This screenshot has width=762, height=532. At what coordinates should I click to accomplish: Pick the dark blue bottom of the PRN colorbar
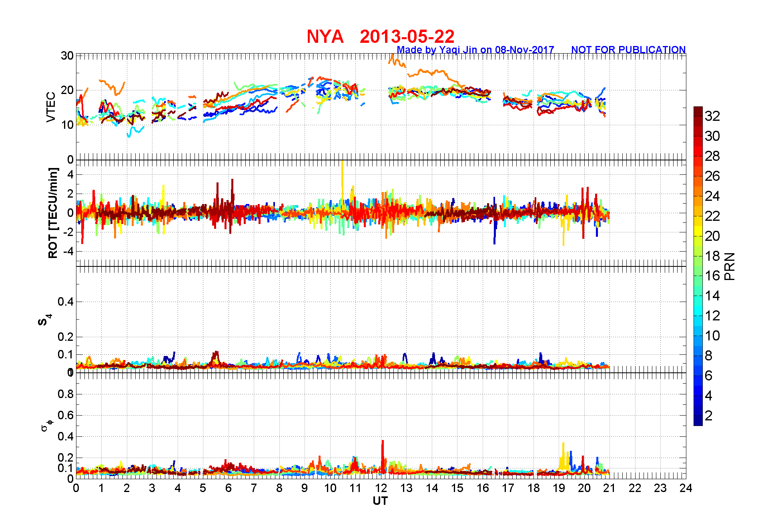[x=698, y=421]
